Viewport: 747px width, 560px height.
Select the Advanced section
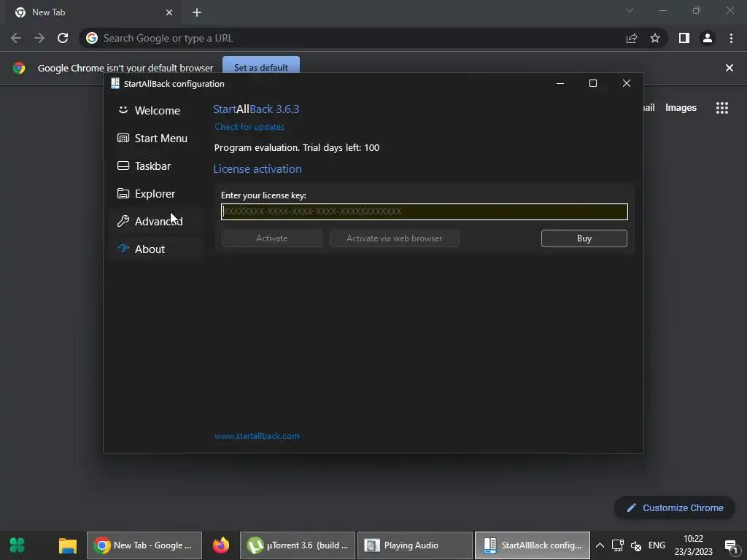tap(158, 221)
